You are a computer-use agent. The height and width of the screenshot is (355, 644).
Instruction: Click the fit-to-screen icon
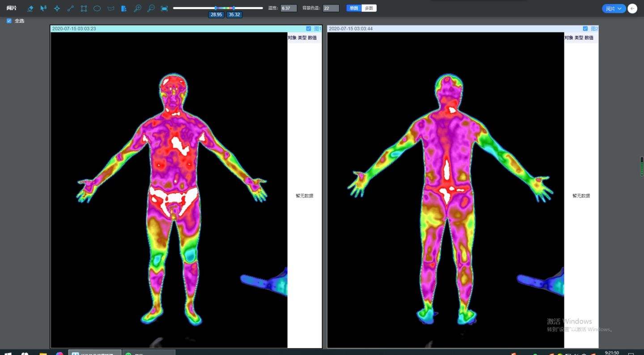[164, 9]
